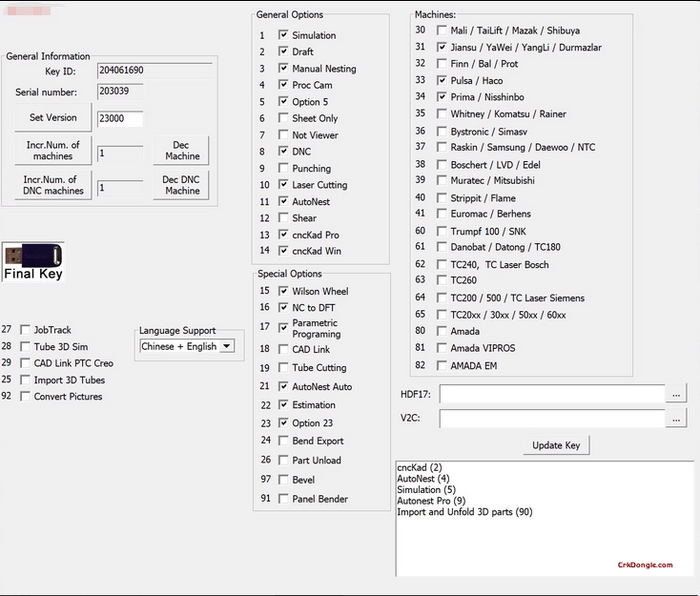The width and height of the screenshot is (700, 596).
Task: Enable the JobTrack checkbox
Action: click(x=25, y=330)
